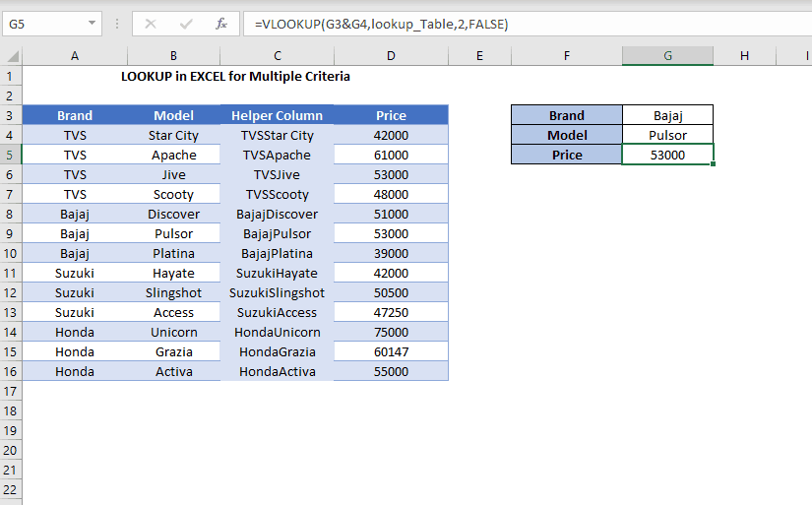Viewport: 812px width, 505px height.
Task: Click the Cancel X icon in formula bar
Action: [151, 24]
